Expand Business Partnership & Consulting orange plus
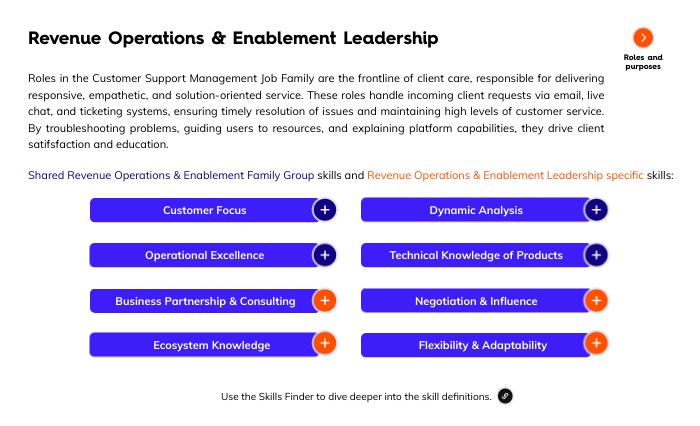700x426 pixels. click(324, 300)
